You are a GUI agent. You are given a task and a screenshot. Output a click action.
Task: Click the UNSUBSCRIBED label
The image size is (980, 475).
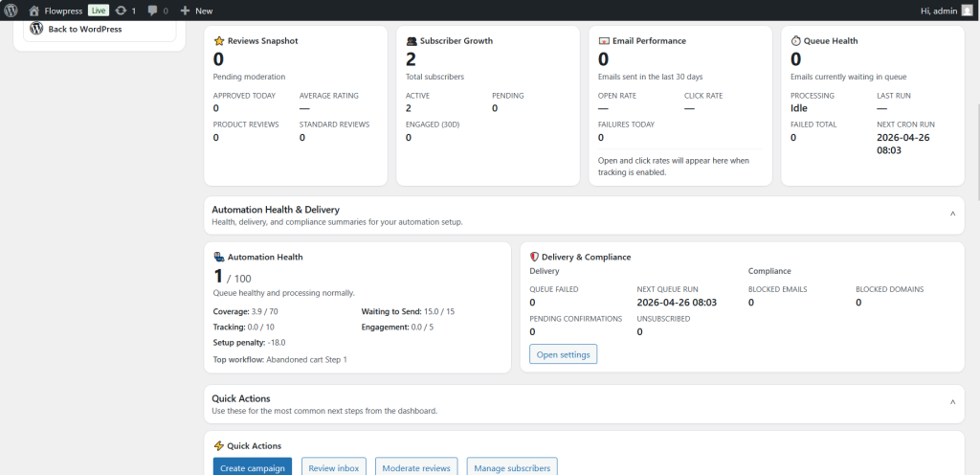pyautogui.click(x=663, y=319)
